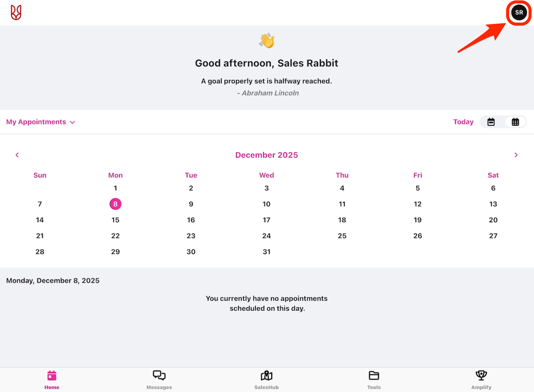
Task: Go to next month arrow
Action: click(516, 155)
